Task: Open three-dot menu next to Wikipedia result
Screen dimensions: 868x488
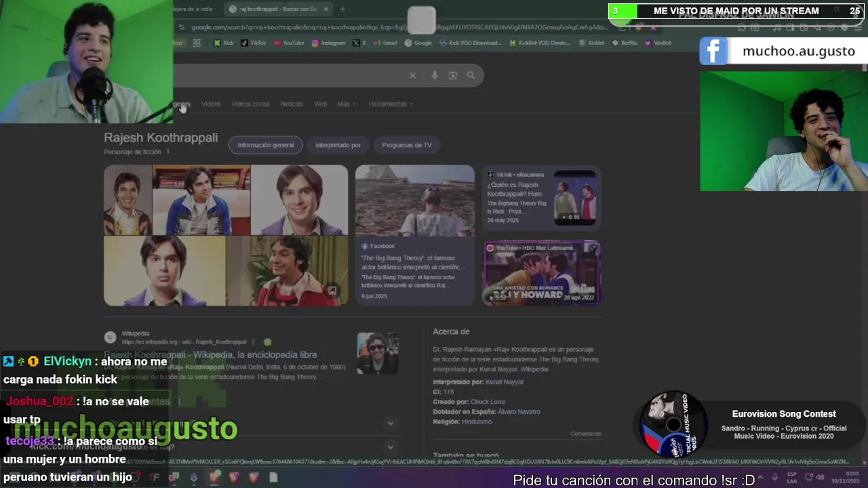Action: [253, 342]
